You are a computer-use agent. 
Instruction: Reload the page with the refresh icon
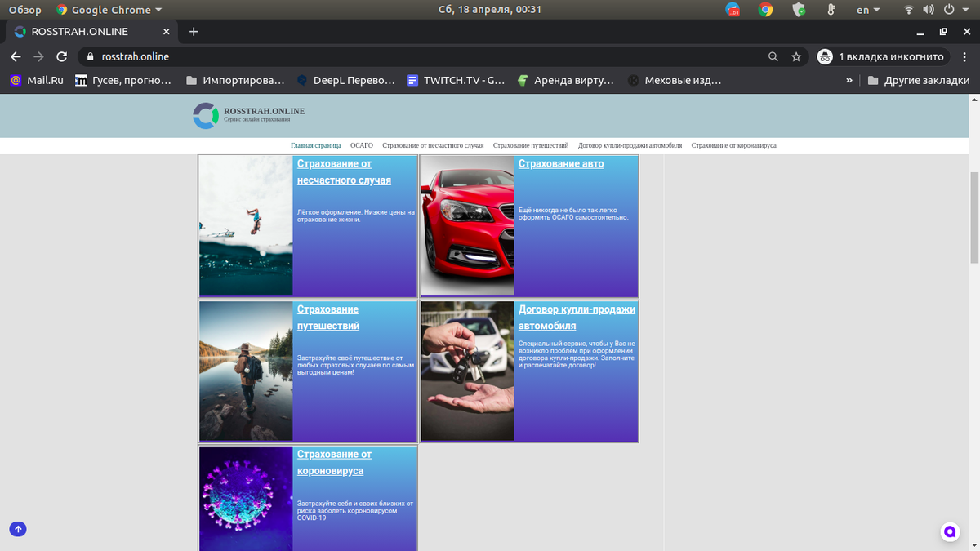[x=61, y=57]
